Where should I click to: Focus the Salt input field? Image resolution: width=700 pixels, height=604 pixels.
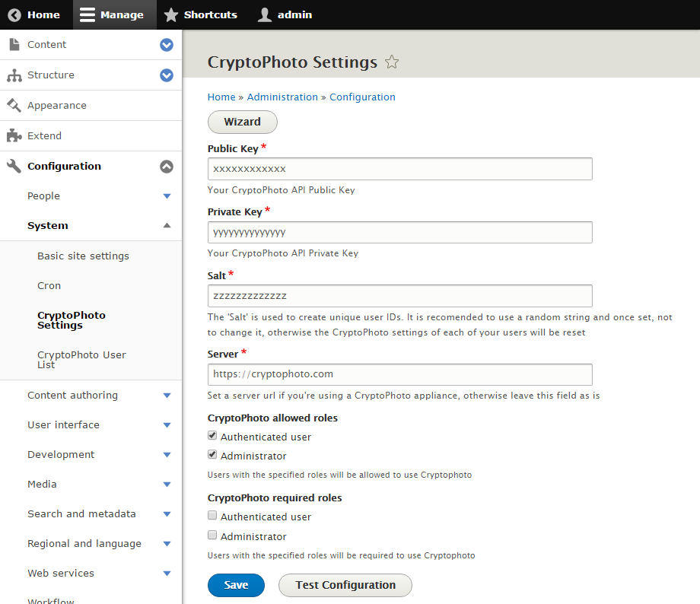[x=400, y=296]
